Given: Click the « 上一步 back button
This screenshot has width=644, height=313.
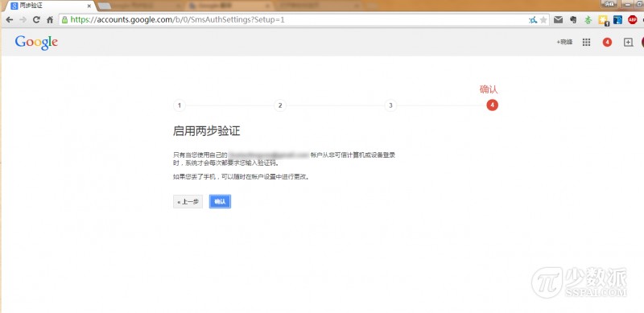Looking at the screenshot, I should click(x=188, y=201).
